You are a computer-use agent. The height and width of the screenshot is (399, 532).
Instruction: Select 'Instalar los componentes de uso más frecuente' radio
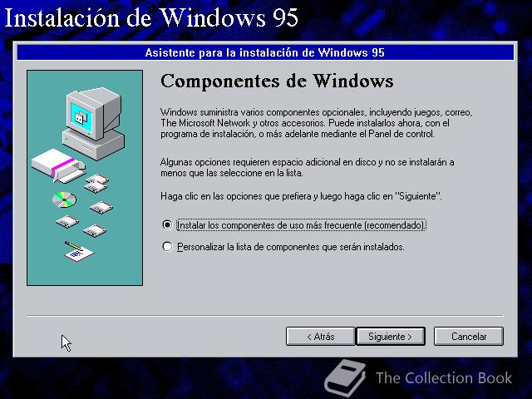click(x=167, y=225)
